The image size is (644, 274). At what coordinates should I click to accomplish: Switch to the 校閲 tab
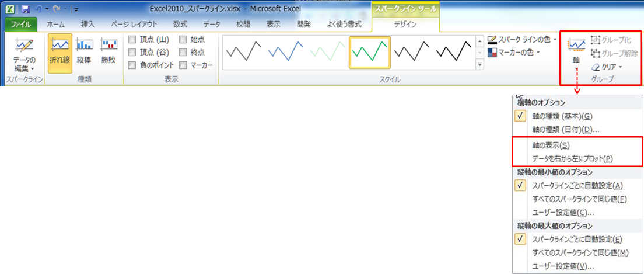(243, 25)
